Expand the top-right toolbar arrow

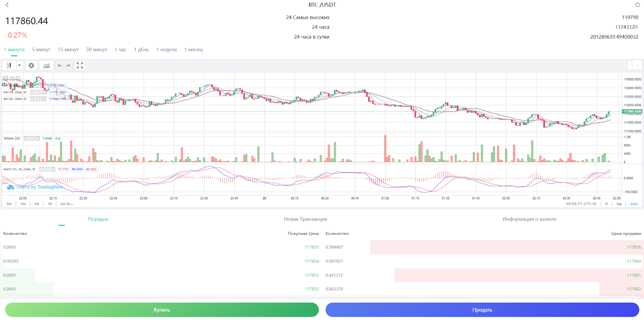pos(637,65)
